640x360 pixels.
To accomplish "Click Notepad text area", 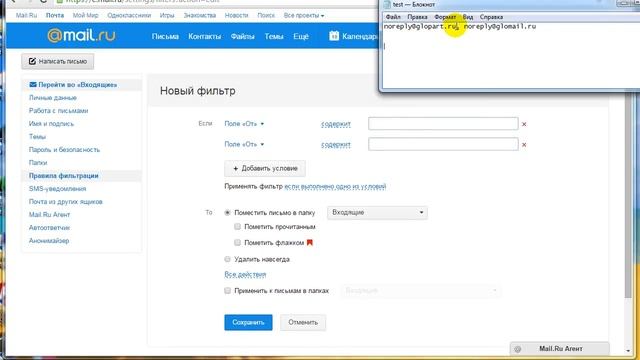I will click(511, 55).
